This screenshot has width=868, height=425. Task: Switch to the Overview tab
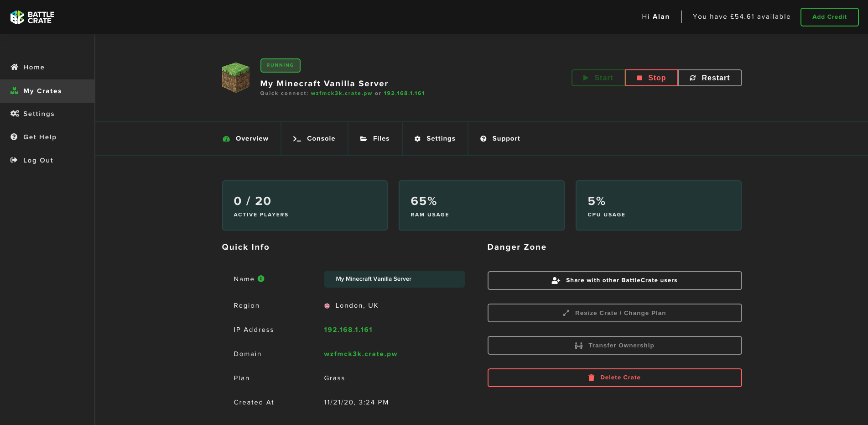click(246, 139)
